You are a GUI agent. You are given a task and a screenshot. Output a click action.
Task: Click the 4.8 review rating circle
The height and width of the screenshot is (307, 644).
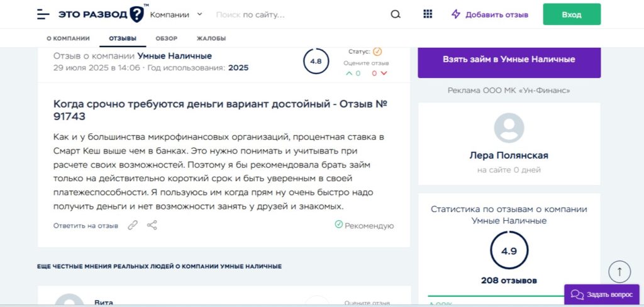tap(316, 61)
